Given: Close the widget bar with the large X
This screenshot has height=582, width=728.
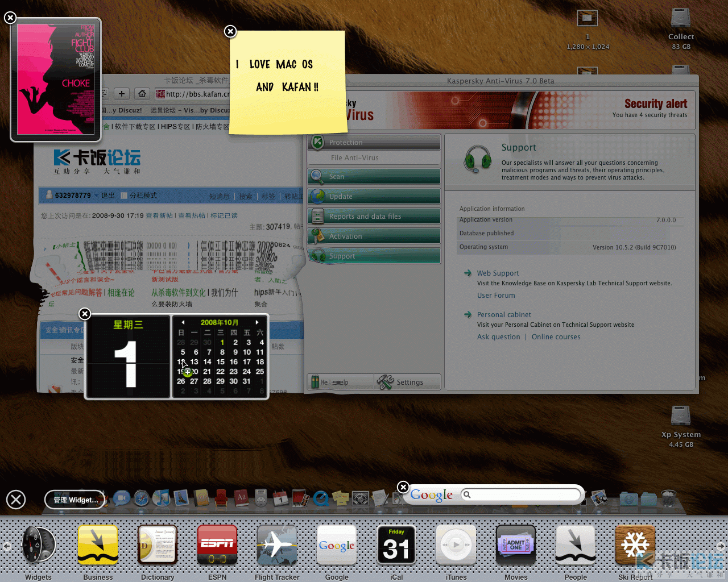Looking at the screenshot, I should pyautogui.click(x=16, y=500).
